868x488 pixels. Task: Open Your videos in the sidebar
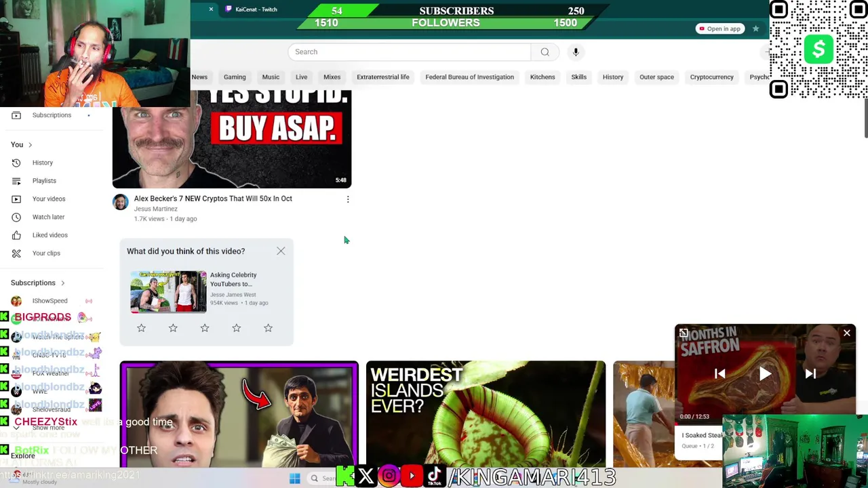tap(49, 199)
